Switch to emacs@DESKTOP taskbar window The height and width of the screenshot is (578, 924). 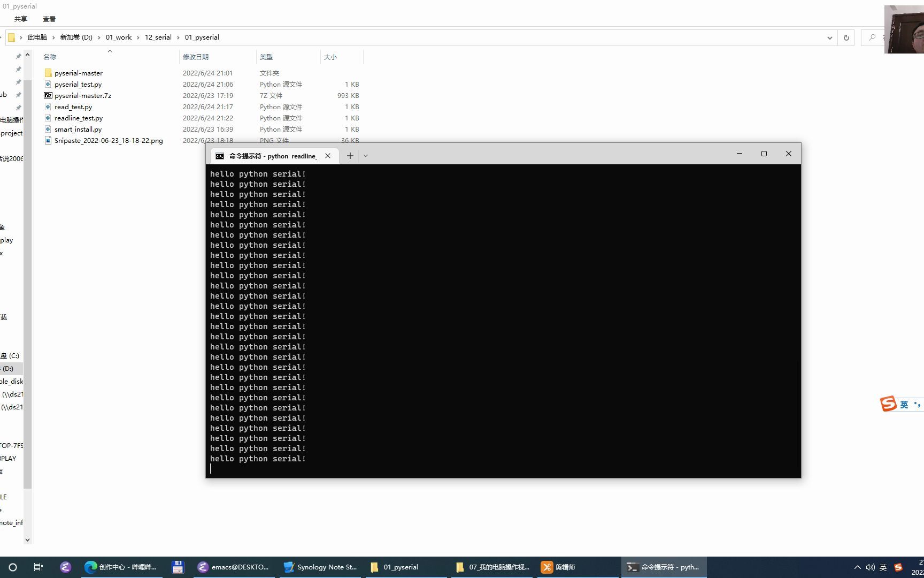click(x=234, y=567)
